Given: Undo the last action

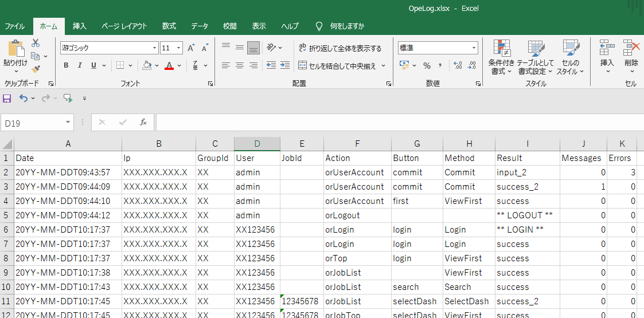Looking at the screenshot, I should 24,99.
